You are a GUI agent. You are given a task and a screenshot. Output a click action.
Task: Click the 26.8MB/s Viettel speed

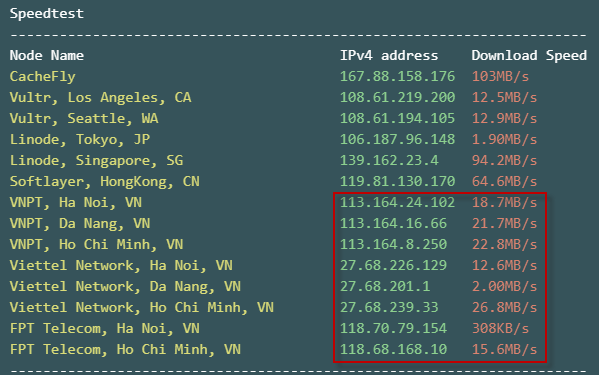click(504, 307)
